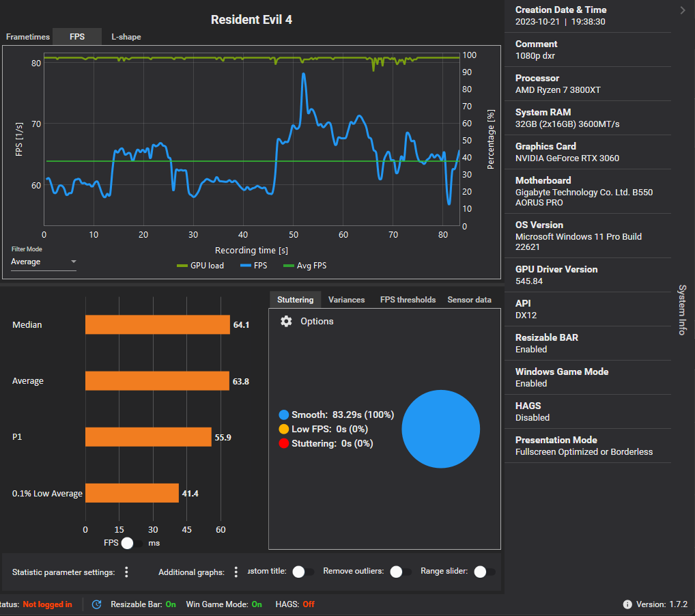The height and width of the screenshot is (616, 695).
Task: Click the Options label in stuttering panel
Action: 317,321
